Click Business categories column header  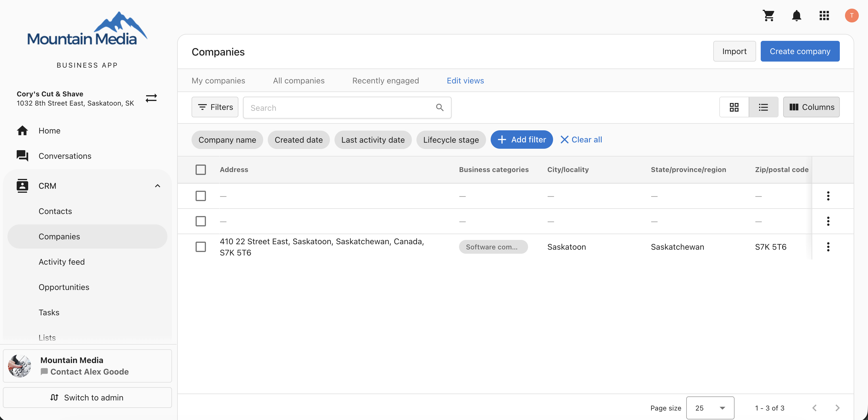click(494, 169)
